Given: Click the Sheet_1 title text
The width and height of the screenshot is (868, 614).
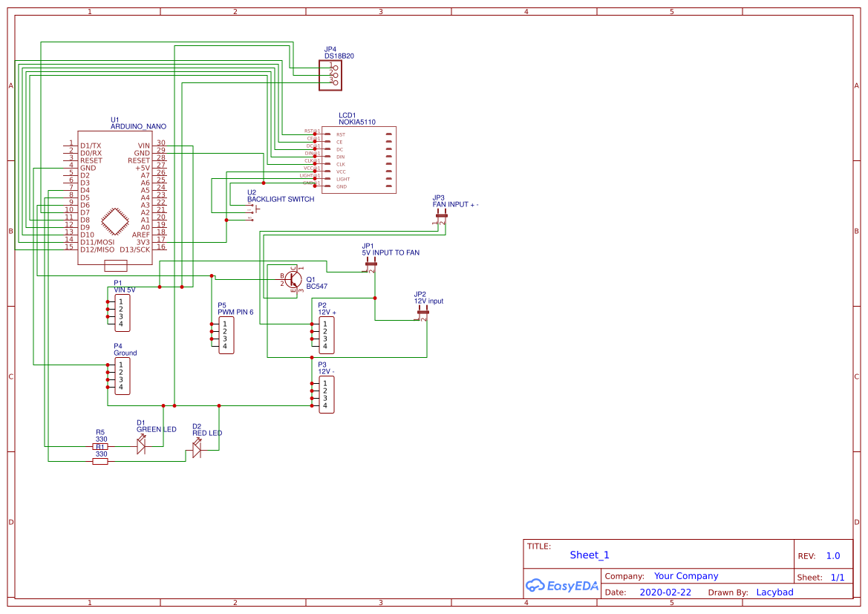Looking at the screenshot, I should tap(589, 555).
